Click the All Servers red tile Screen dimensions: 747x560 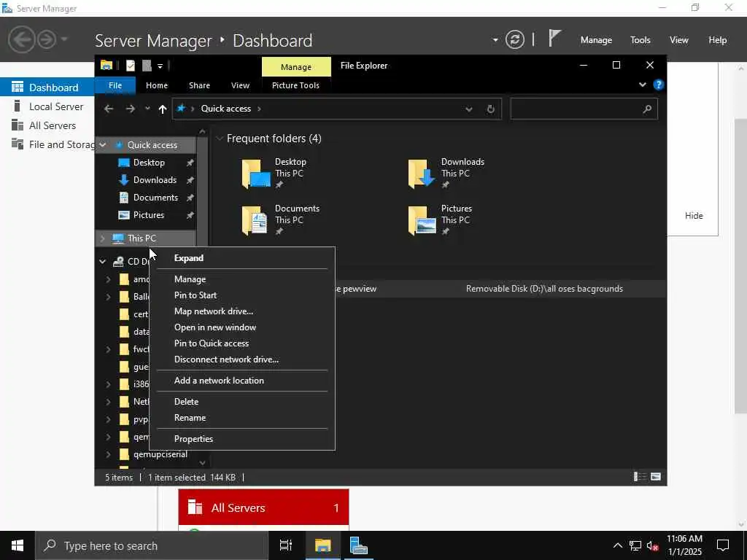(x=263, y=507)
